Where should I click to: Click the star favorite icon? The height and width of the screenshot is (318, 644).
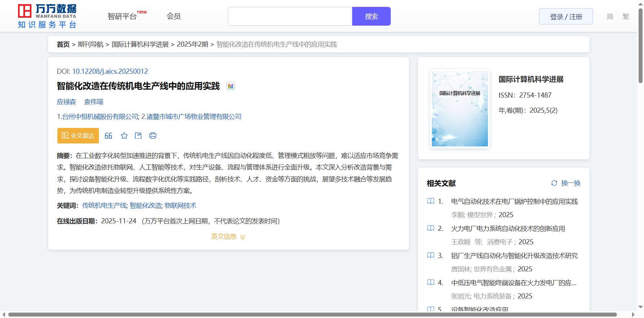[x=124, y=136]
